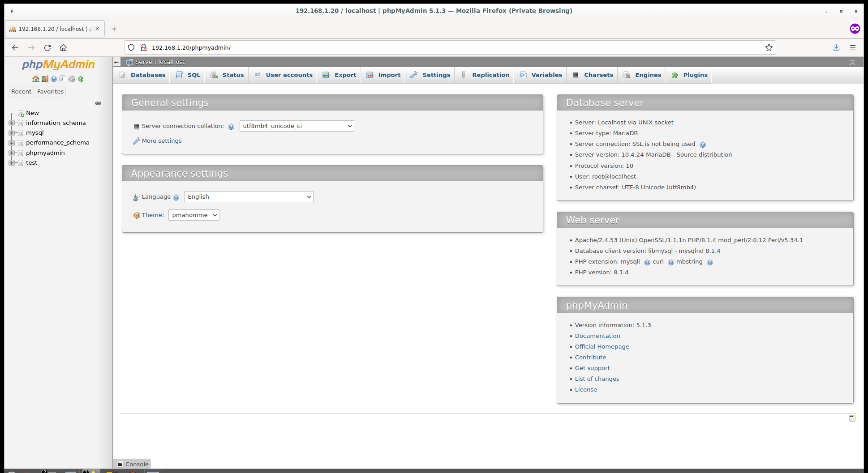
Task: Click the wrench icon beside More settings
Action: (137, 141)
